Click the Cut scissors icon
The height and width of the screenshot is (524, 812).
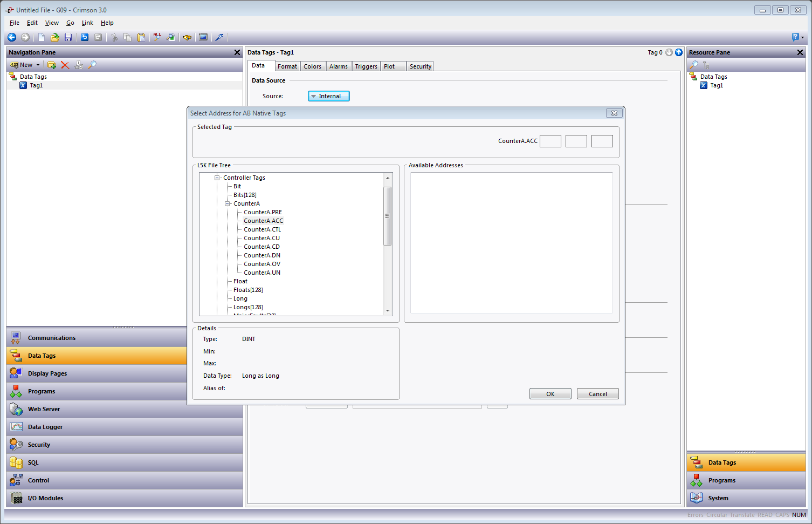click(x=114, y=37)
